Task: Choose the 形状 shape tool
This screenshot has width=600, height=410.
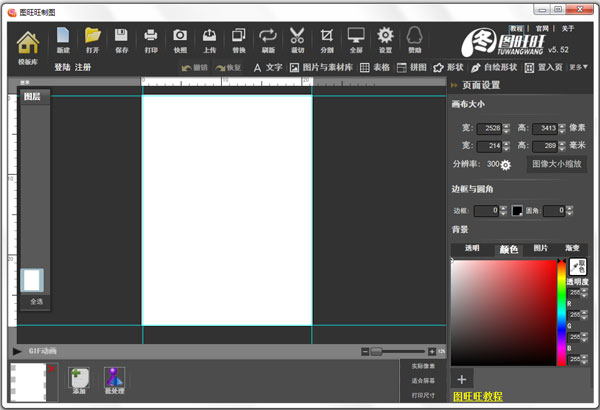Action: (448, 68)
